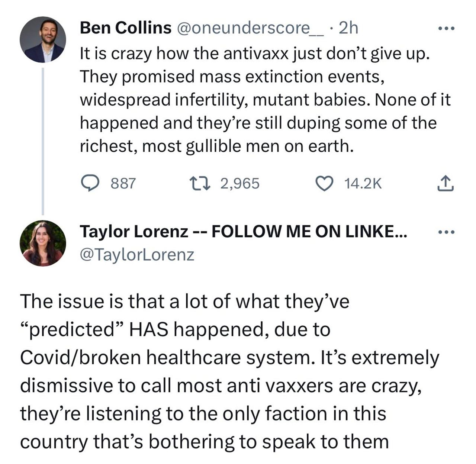Viewport: 476px width, 464px height.
Task: Click the 887 replies count
Action: point(123,183)
